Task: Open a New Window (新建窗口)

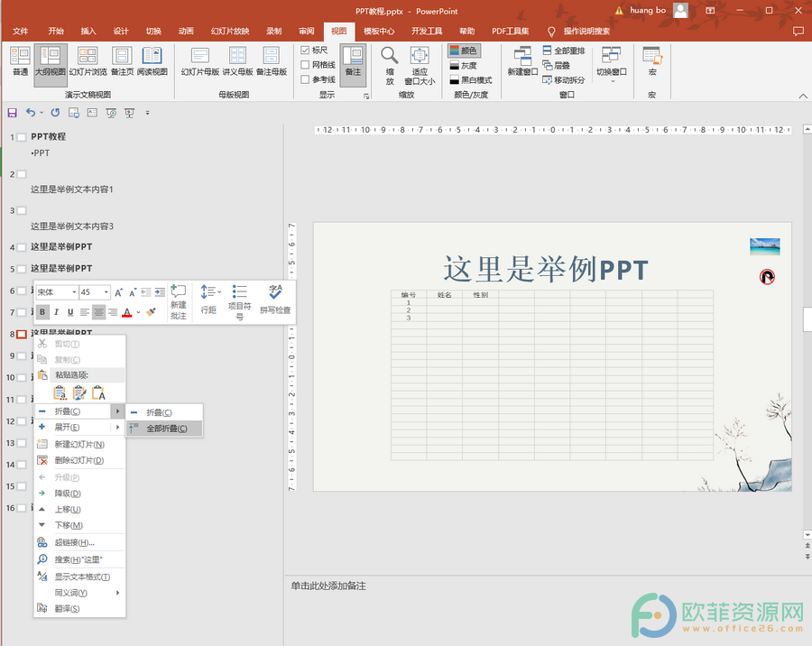Action: [x=522, y=62]
